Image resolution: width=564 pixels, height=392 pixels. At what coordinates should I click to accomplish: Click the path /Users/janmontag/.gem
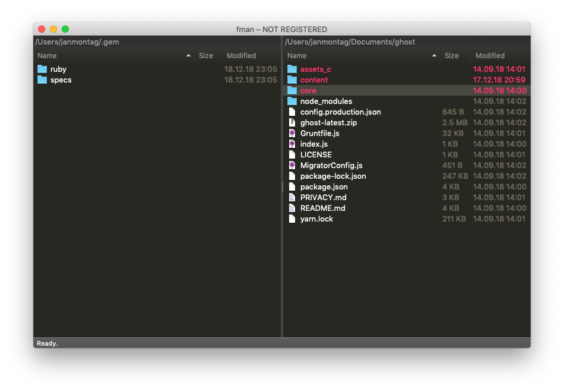[76, 42]
